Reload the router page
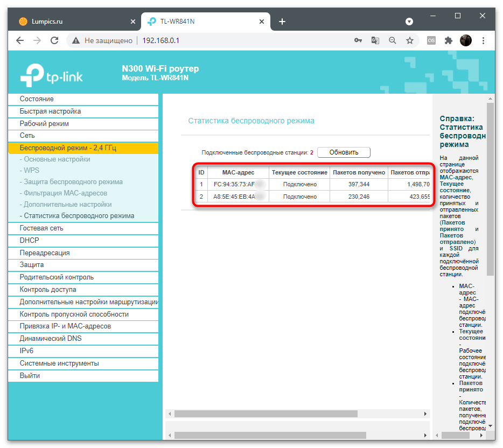Image resolution: width=503 pixels, height=448 pixels. pos(54,40)
